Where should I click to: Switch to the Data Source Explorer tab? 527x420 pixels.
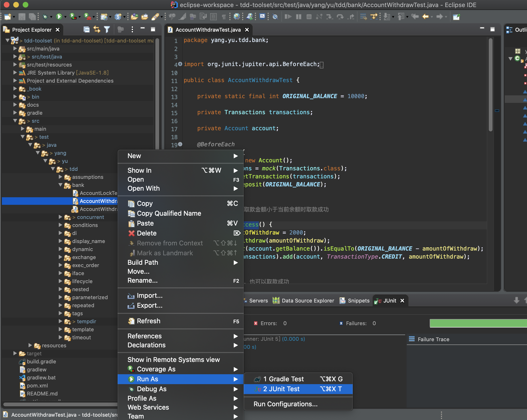[x=303, y=301]
